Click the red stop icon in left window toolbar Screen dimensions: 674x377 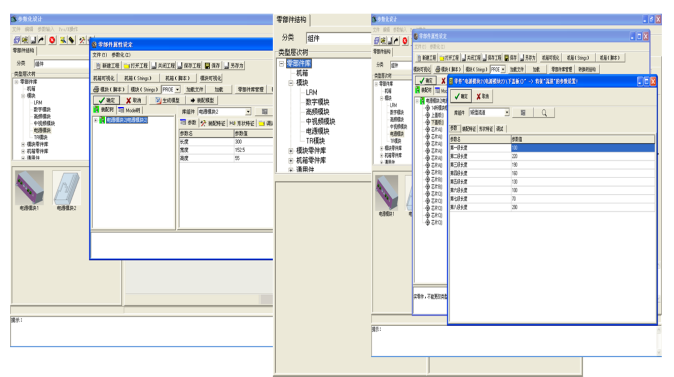pyautogui.click(x=52, y=40)
